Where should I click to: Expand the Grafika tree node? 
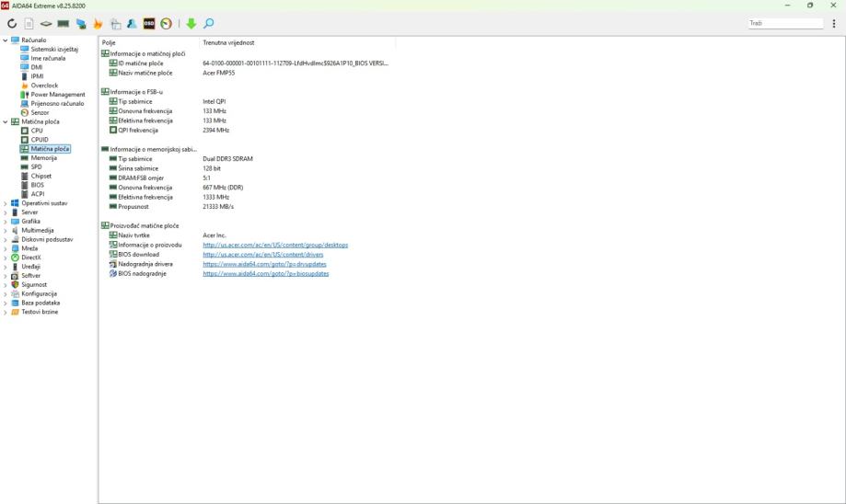pyautogui.click(x=6, y=222)
